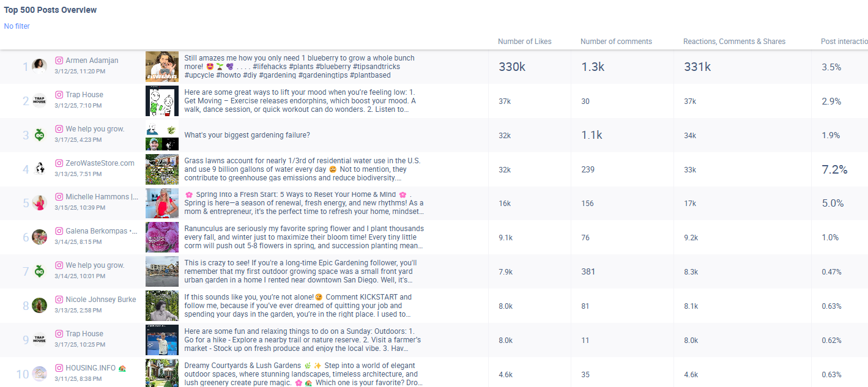Sort posts by Number of Likes
This screenshot has height=387, width=868.
[524, 41]
